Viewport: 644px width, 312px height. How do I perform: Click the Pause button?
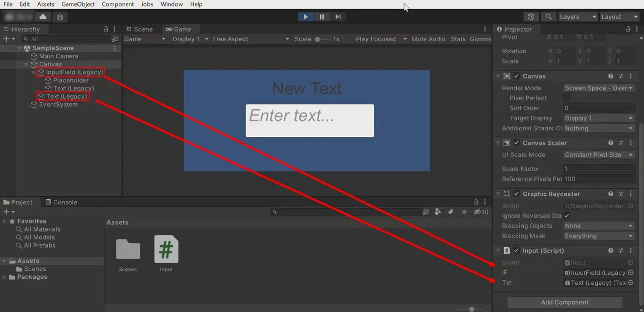322,17
